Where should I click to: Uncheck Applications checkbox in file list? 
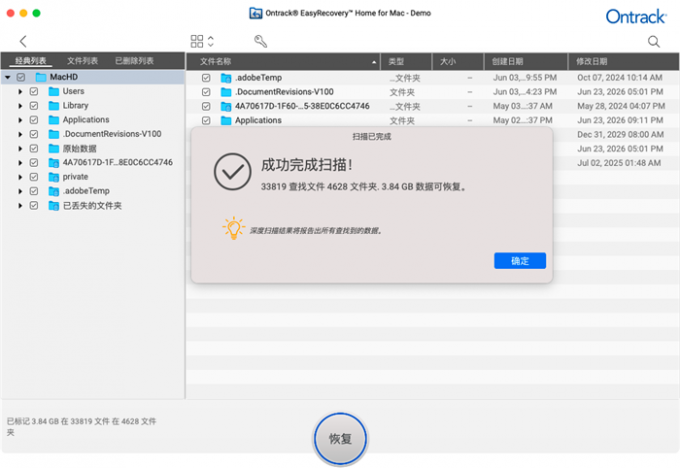point(206,121)
